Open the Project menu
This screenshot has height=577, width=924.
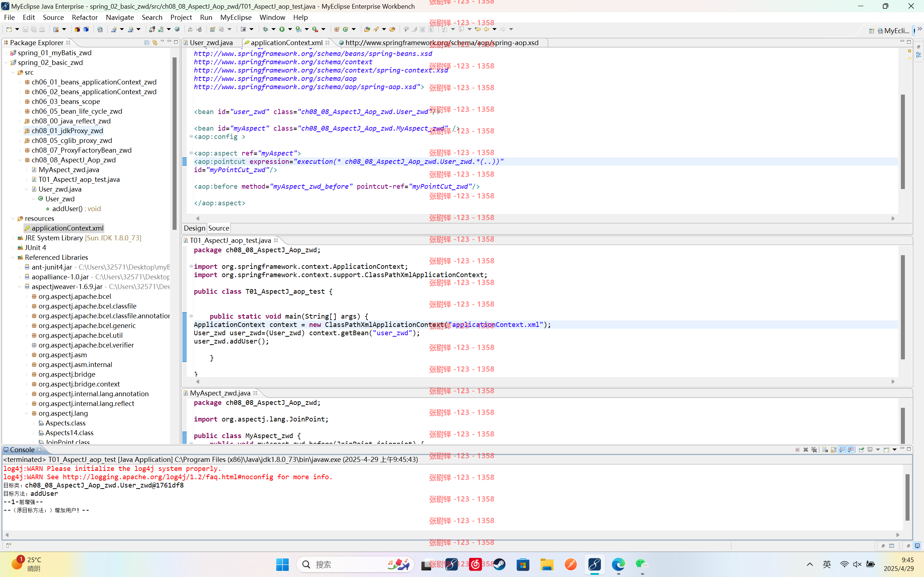coord(181,17)
